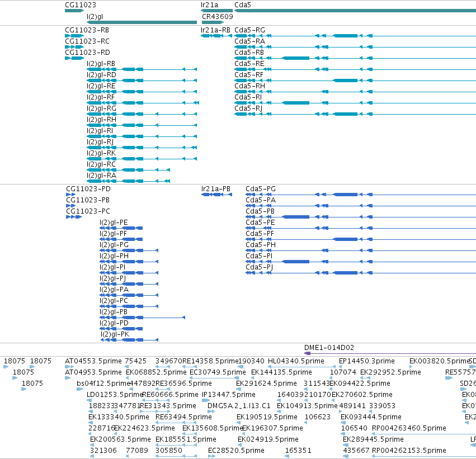This screenshot has height=459, width=476.
Task: Choose protein l(2)gl-PA
Action: [x=114, y=290]
